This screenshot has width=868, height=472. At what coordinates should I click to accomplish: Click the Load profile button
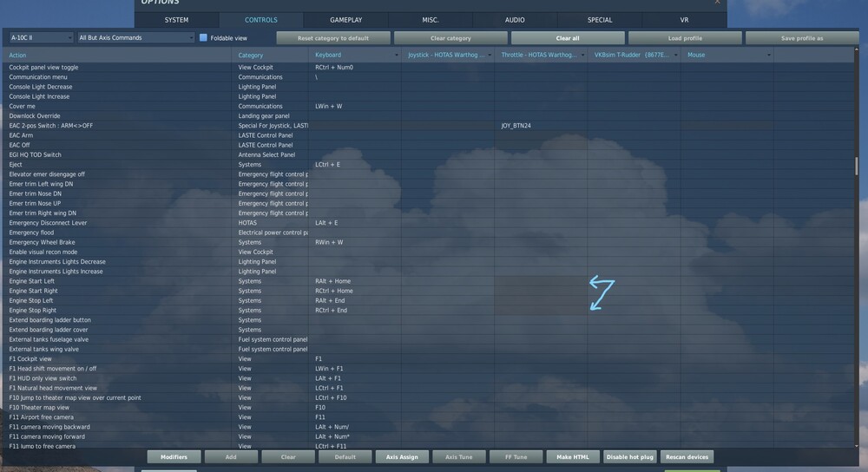pos(685,38)
